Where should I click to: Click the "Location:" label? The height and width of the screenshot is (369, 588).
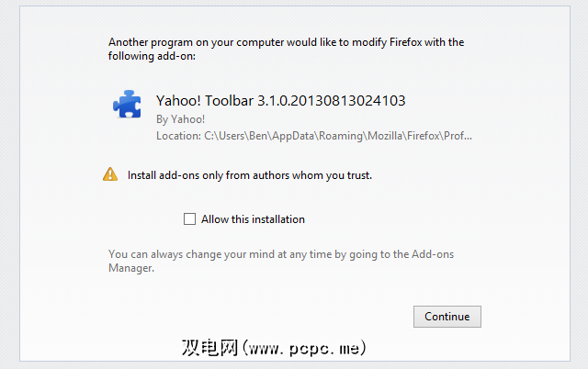[x=178, y=135]
